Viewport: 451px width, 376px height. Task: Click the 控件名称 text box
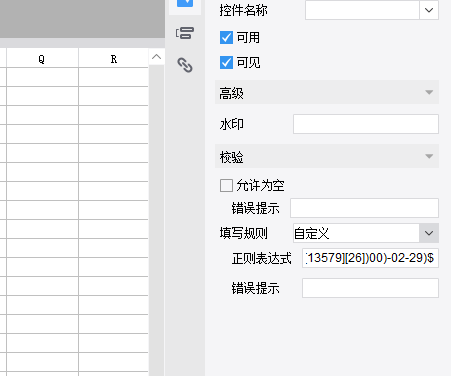(362, 10)
